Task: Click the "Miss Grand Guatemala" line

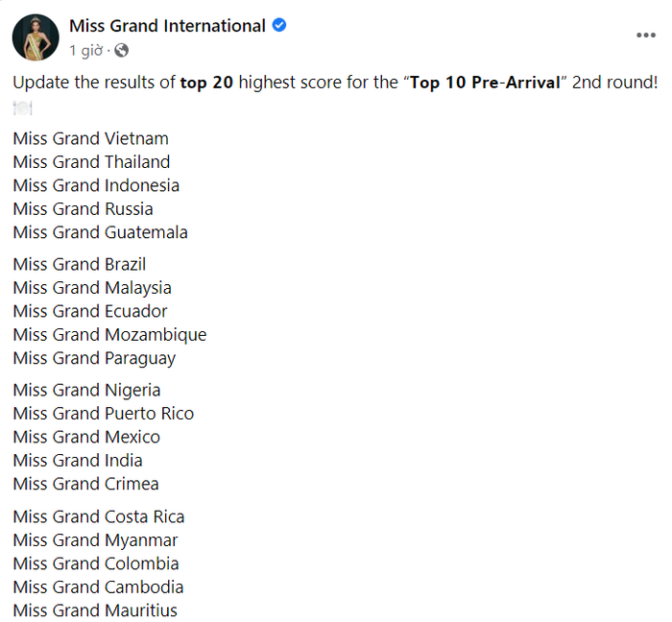Action: click(x=101, y=232)
